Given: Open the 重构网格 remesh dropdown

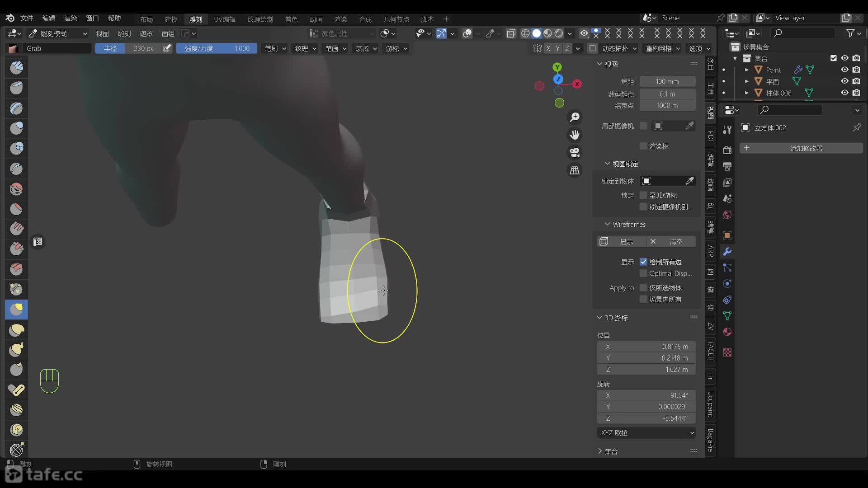Looking at the screenshot, I should coord(662,48).
